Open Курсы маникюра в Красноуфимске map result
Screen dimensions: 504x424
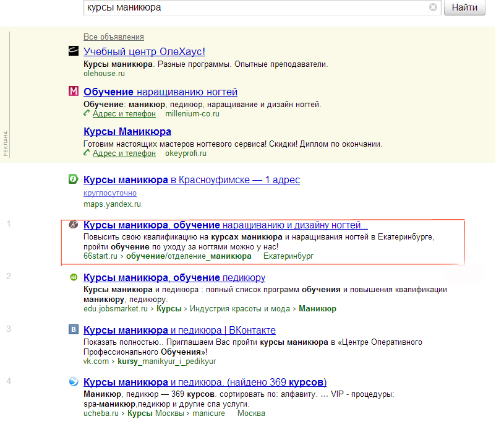[x=192, y=180]
